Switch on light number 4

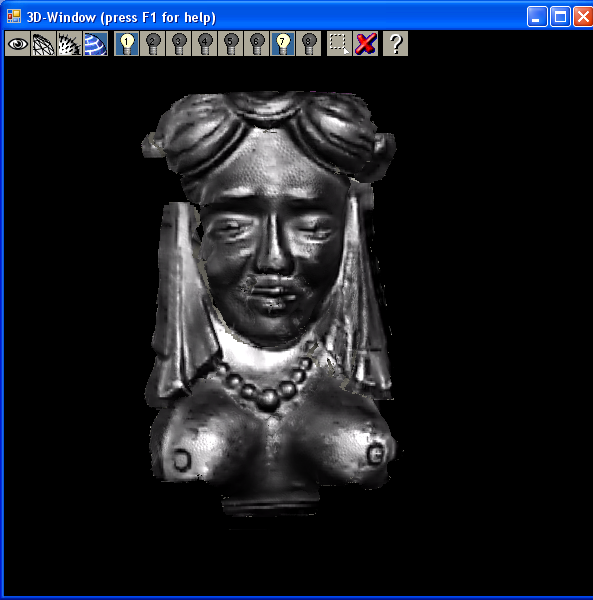(x=205, y=44)
